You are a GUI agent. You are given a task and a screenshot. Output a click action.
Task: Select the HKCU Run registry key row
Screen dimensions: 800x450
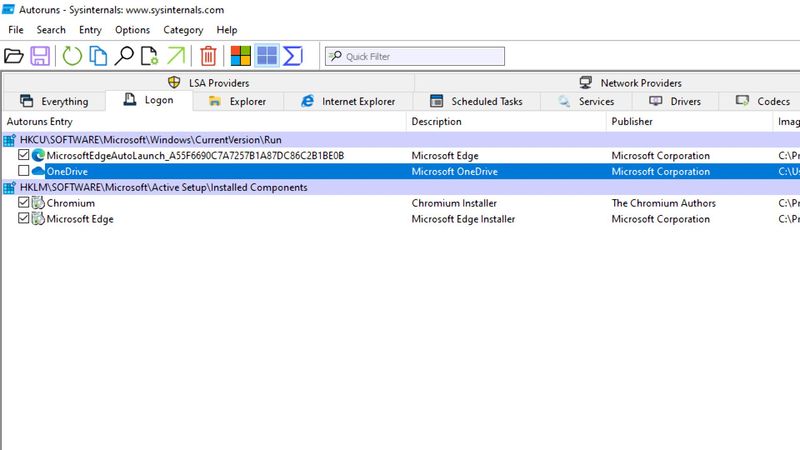tap(401, 140)
